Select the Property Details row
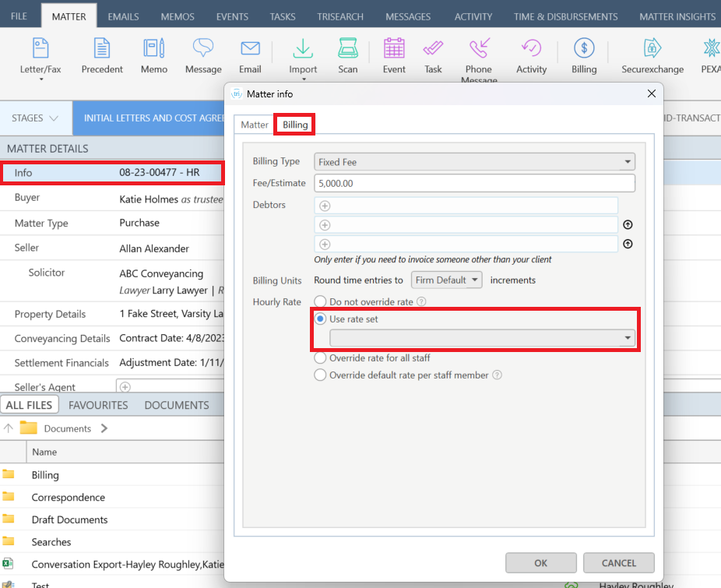The width and height of the screenshot is (721, 588). tap(112, 314)
